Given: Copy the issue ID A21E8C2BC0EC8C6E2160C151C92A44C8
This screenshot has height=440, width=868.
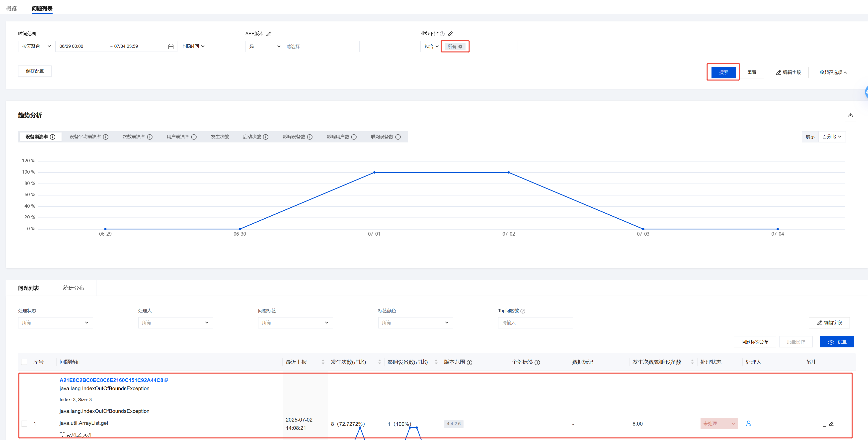Looking at the screenshot, I should [166, 380].
